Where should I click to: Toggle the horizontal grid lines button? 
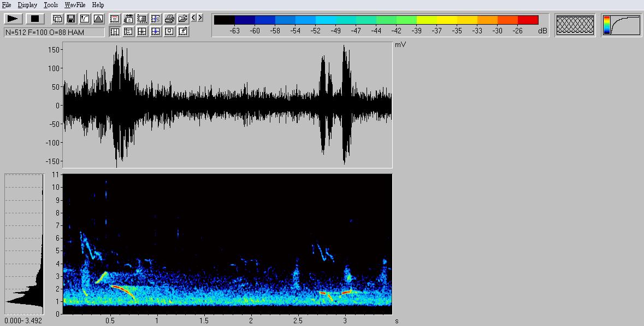pyautogui.click(x=128, y=32)
